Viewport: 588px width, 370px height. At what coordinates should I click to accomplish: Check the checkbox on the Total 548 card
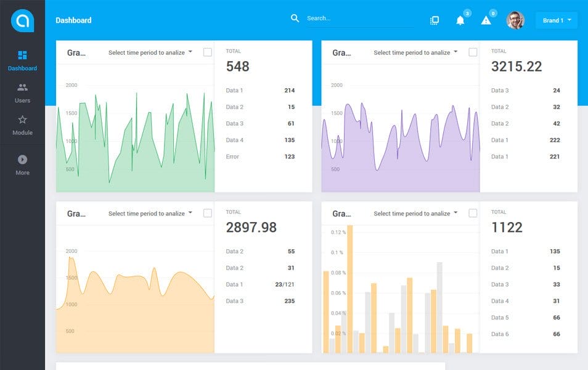pos(208,52)
